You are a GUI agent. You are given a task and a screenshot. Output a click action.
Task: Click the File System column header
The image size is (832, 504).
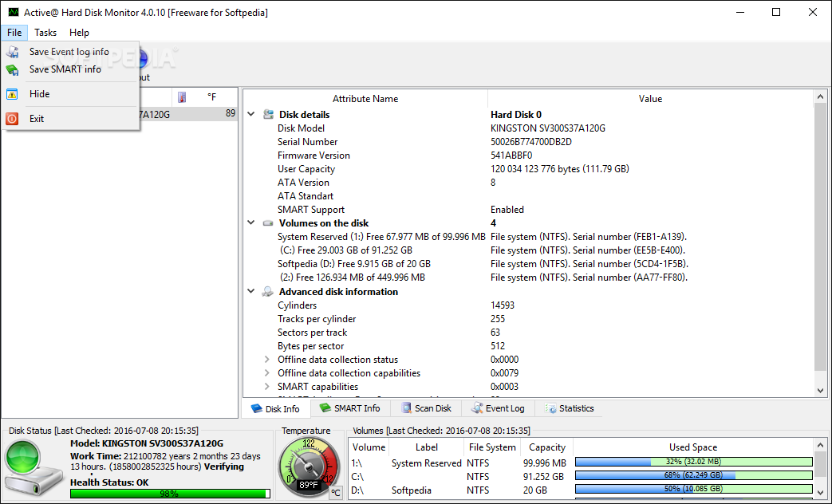492,447
